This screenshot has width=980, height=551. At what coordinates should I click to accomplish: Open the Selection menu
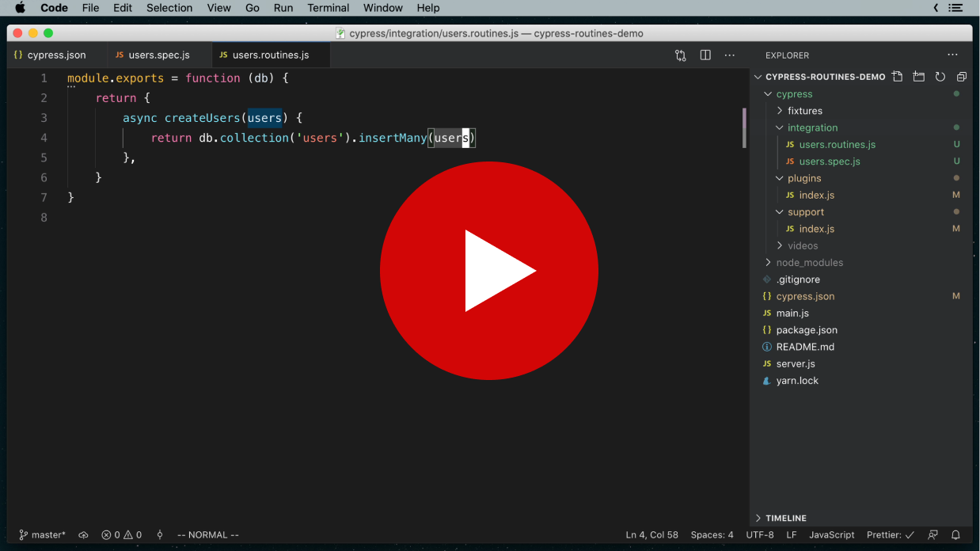coord(169,8)
